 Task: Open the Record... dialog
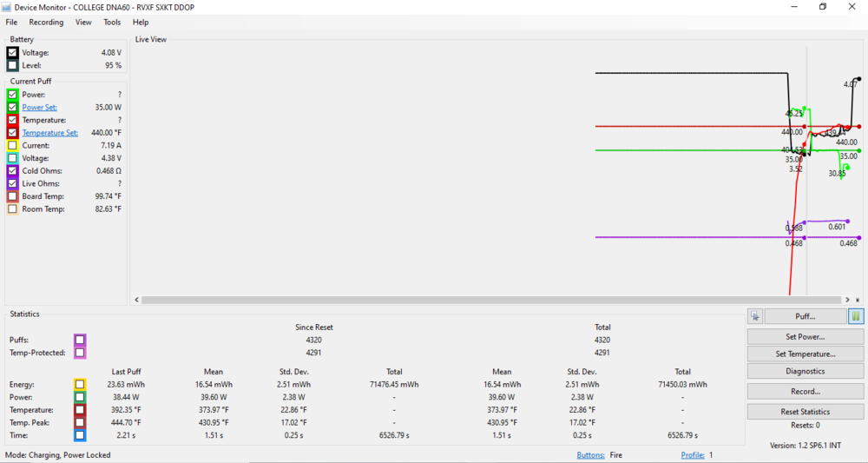tap(805, 392)
